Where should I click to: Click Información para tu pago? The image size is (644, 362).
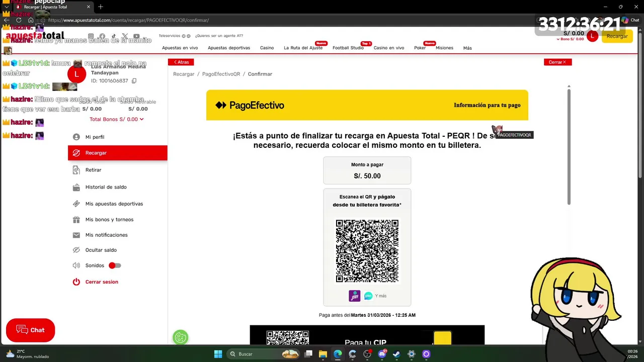(x=487, y=105)
